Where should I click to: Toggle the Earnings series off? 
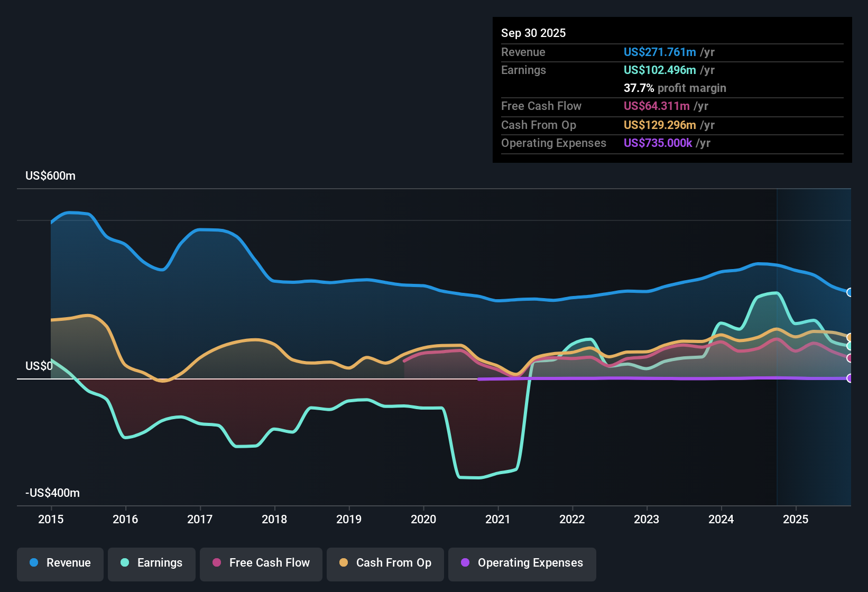[151, 563]
